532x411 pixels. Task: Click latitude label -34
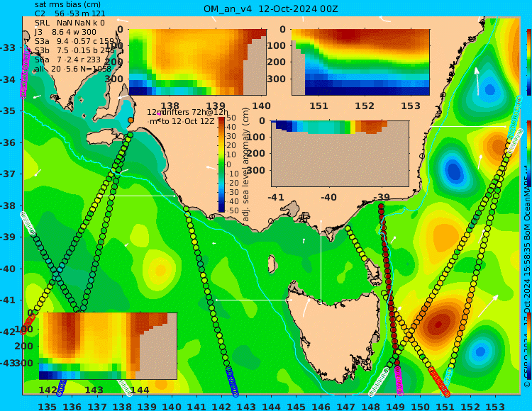tap(8, 79)
